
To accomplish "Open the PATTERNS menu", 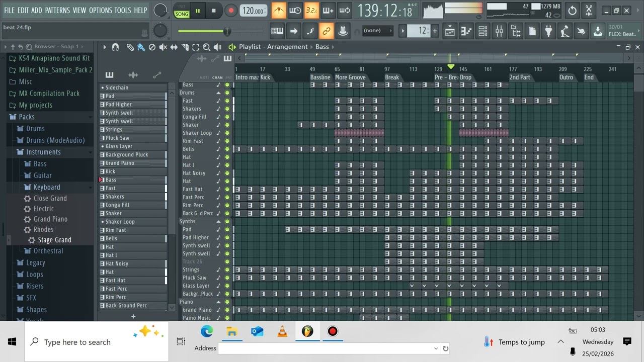I will point(57,10).
